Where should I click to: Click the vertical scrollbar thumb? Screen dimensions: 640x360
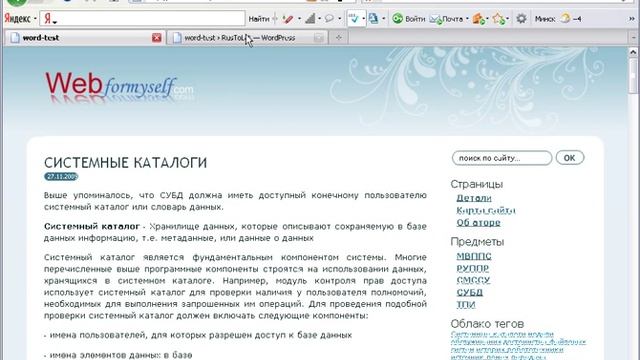pyautogui.click(x=633, y=76)
